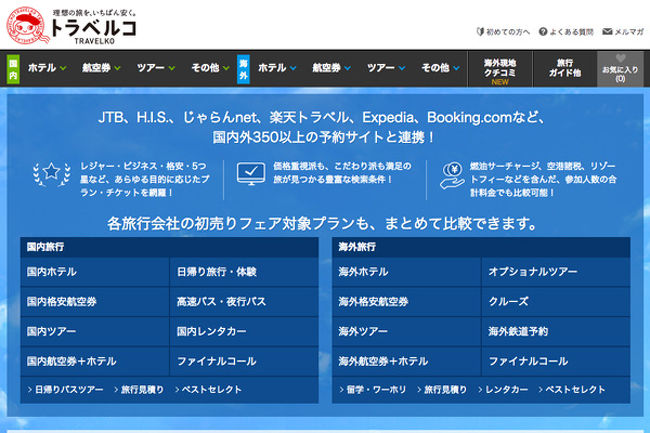This screenshot has height=433, width=650.
Task: Click the Travelko mascot logo
Action: tap(27, 26)
